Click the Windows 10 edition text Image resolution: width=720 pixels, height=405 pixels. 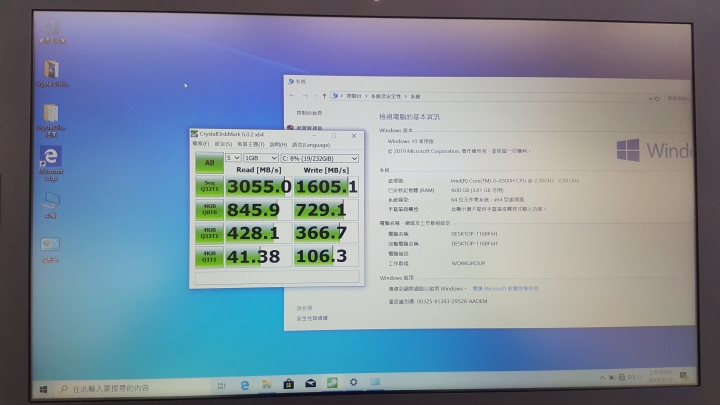(411, 141)
